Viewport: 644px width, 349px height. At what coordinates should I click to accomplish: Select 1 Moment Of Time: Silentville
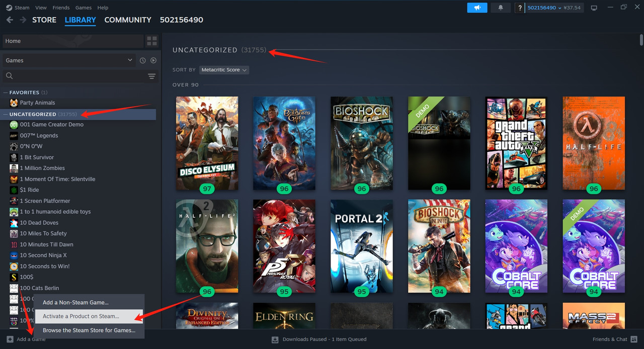click(57, 179)
